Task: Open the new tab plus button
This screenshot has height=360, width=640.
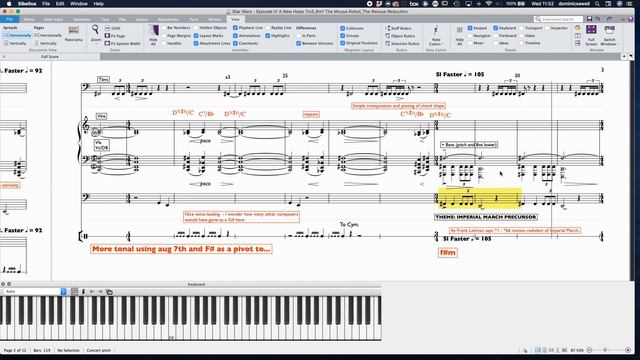Action: pos(624,56)
